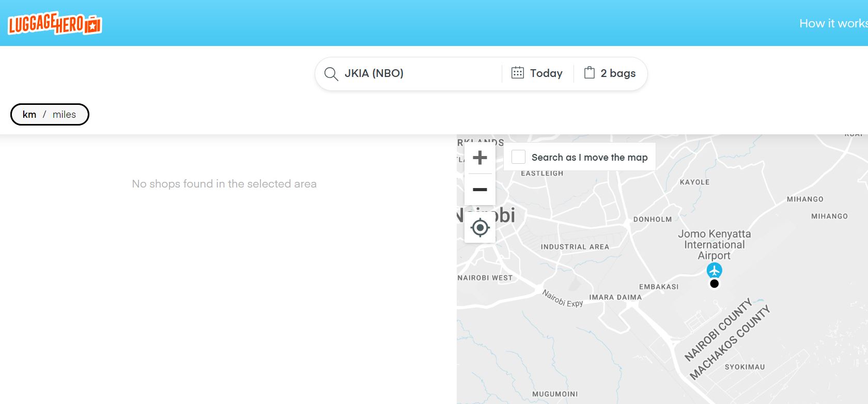
Task: Click the Industrial Area map label
Action: (575, 247)
